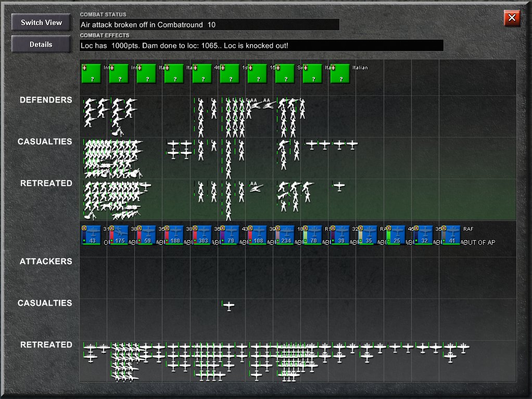532x399 pixels.
Task: Click the DEFENDERS row label
Action: click(46, 100)
